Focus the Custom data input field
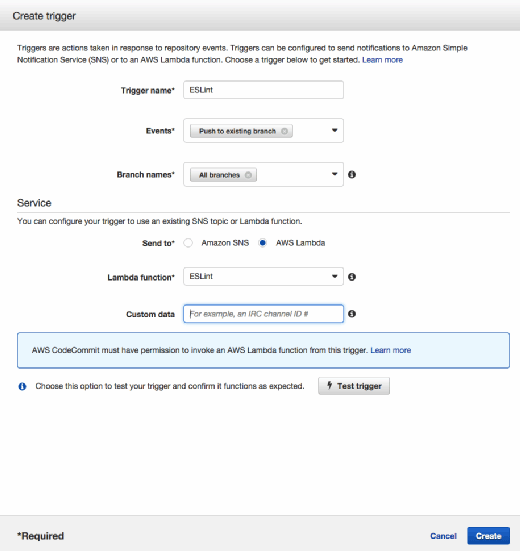520x551 pixels. coord(263,313)
